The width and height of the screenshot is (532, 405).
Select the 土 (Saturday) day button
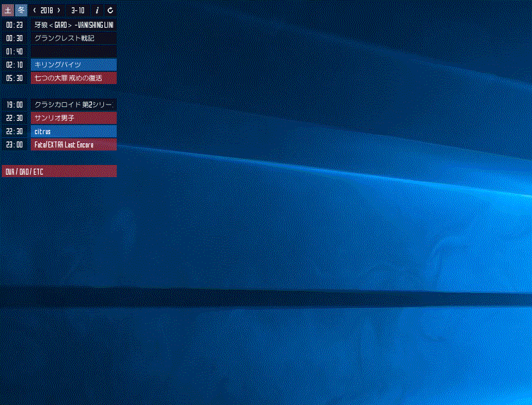pos(8,10)
